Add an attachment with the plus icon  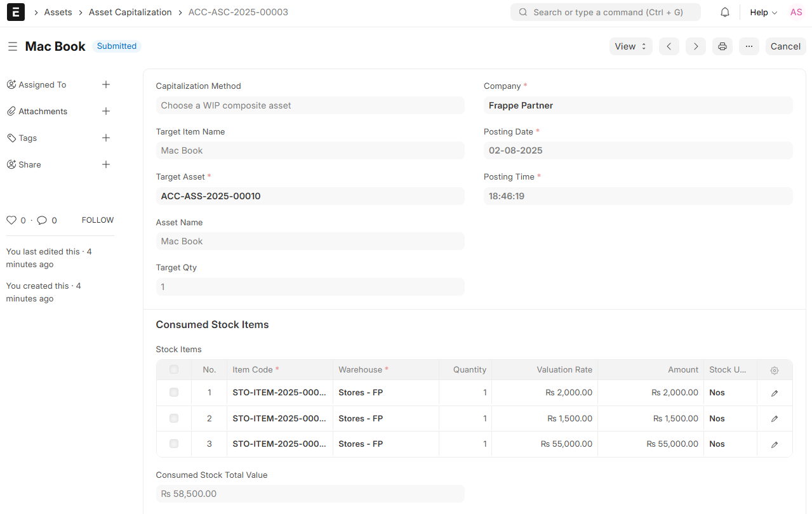pyautogui.click(x=106, y=111)
